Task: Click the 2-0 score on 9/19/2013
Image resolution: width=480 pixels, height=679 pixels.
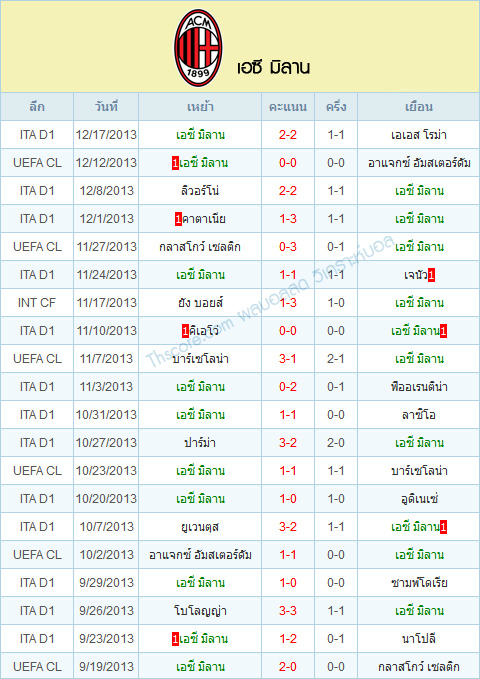Action: coord(288,666)
